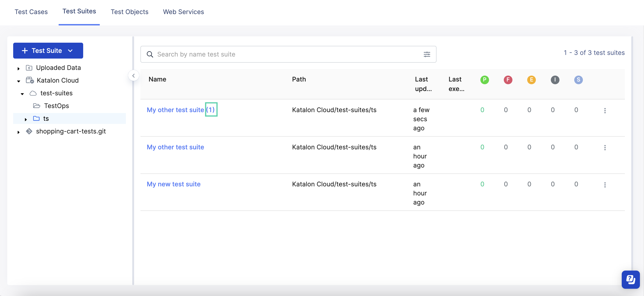The height and width of the screenshot is (296, 644).
Task: Click the search magnifier icon
Action: click(x=150, y=54)
